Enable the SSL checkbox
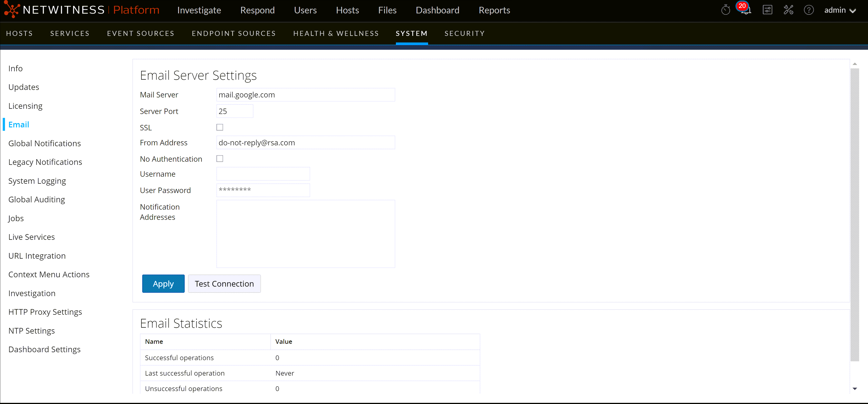Image resolution: width=868 pixels, height=404 pixels. [220, 127]
